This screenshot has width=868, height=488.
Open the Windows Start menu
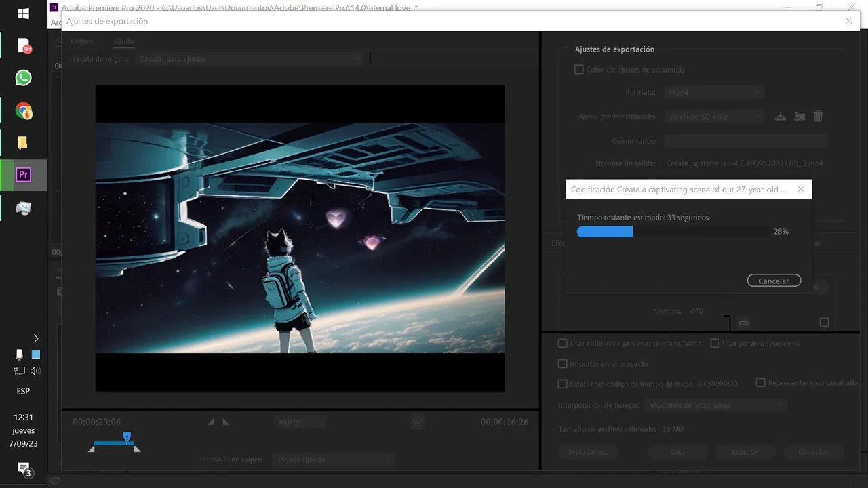[x=24, y=14]
